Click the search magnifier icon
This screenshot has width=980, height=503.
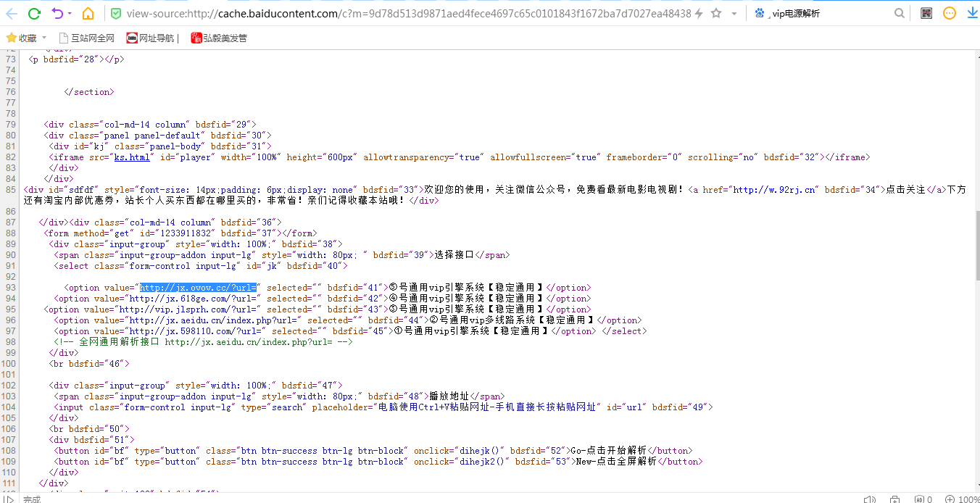click(x=900, y=14)
